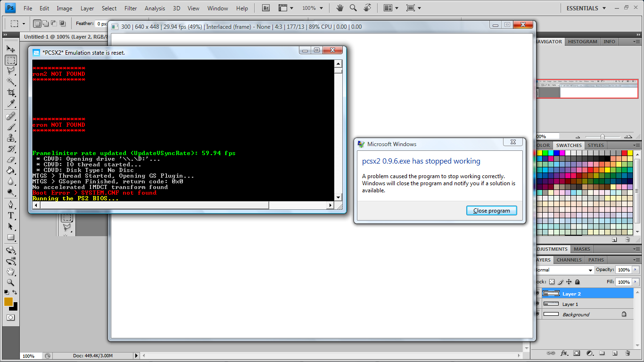Toggle Quick Mask mode
The width and height of the screenshot is (644, 362).
pyautogui.click(x=11, y=317)
